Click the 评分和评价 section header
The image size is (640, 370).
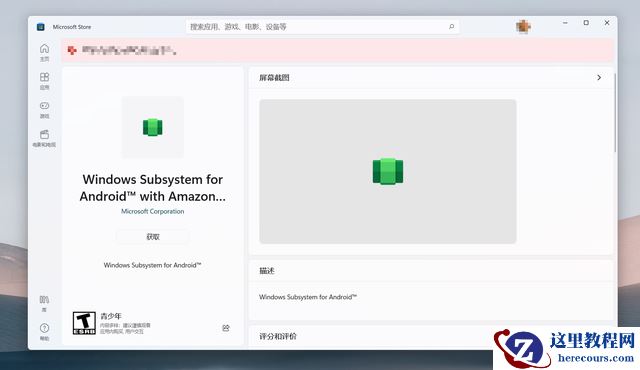click(x=278, y=337)
